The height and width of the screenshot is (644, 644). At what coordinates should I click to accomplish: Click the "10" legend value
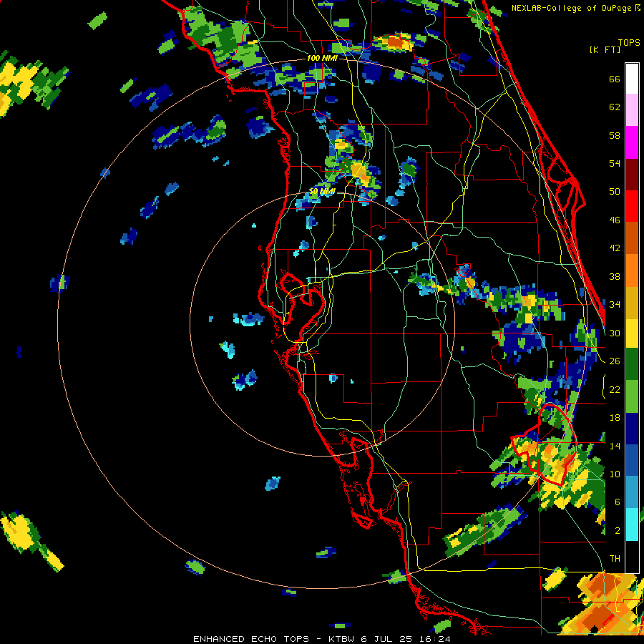pos(615,474)
